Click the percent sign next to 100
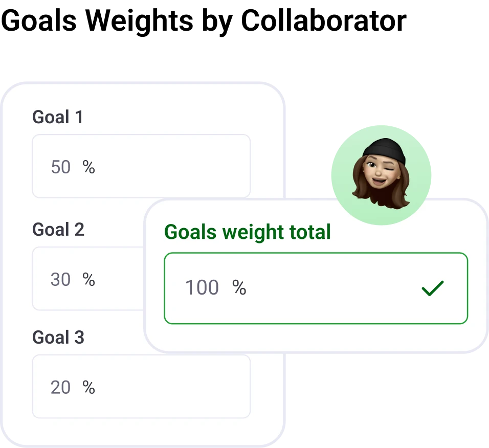 click(x=239, y=288)
